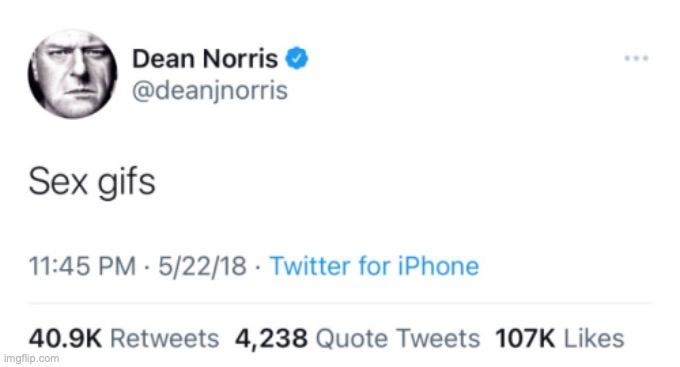Open the three-dot more options menu
This screenshot has width=680, height=367.
(636, 58)
